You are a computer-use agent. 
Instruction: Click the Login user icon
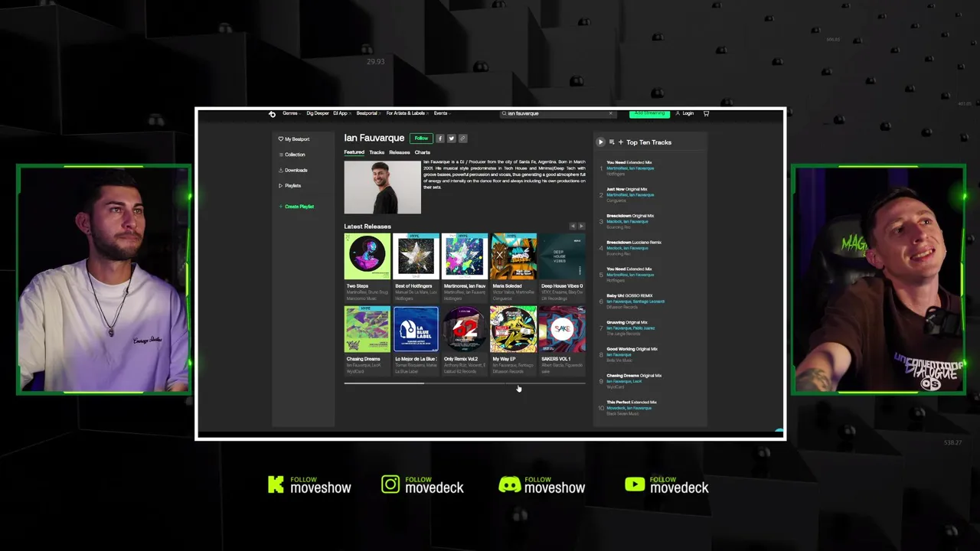click(x=678, y=113)
